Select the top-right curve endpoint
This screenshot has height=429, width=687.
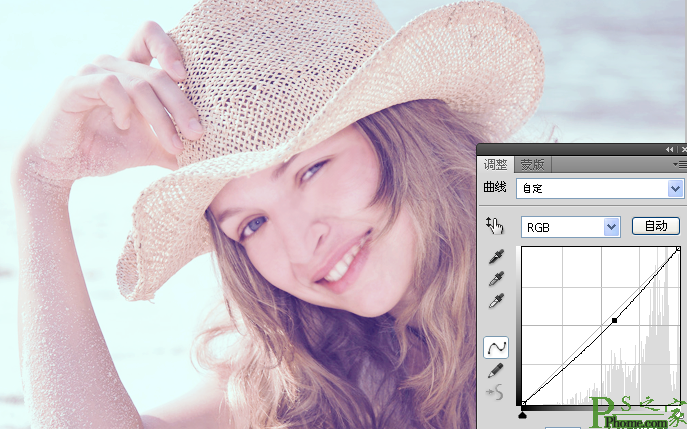pyautogui.click(x=678, y=249)
